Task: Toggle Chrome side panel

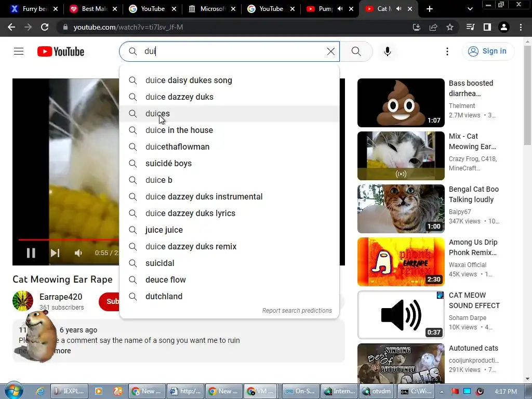Action: (x=487, y=27)
